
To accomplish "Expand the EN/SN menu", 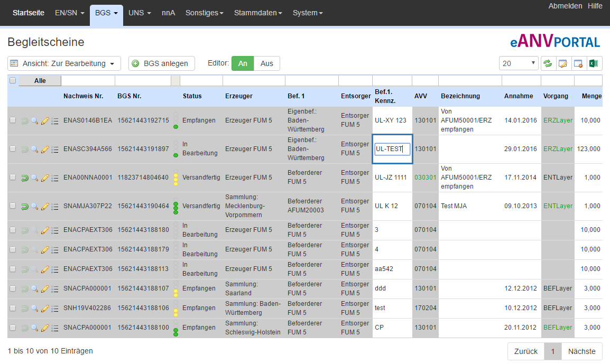I will [x=70, y=13].
